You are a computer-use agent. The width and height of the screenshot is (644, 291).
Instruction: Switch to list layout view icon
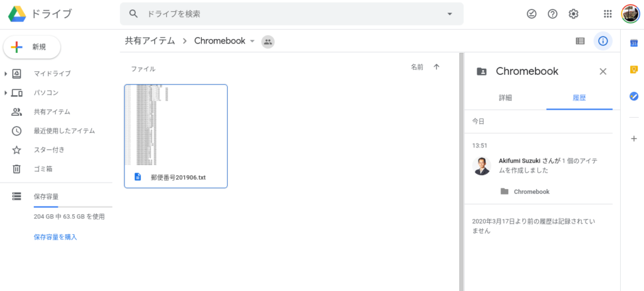[580, 41]
